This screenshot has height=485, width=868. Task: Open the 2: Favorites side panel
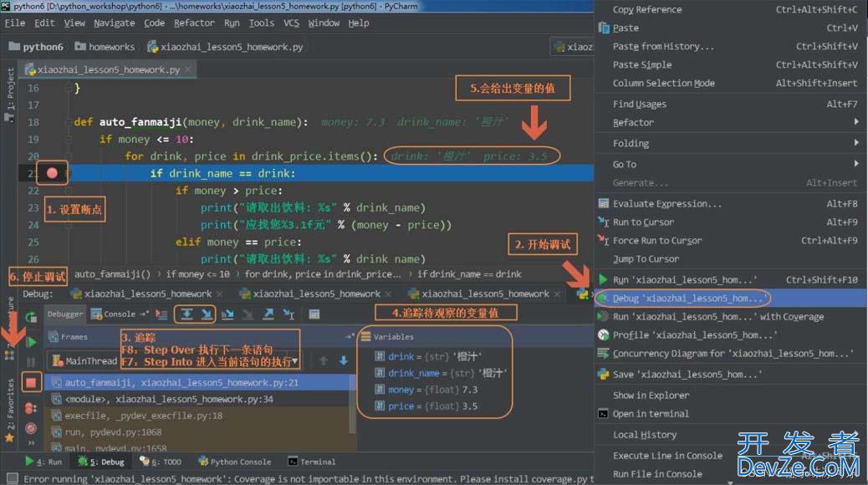9,410
